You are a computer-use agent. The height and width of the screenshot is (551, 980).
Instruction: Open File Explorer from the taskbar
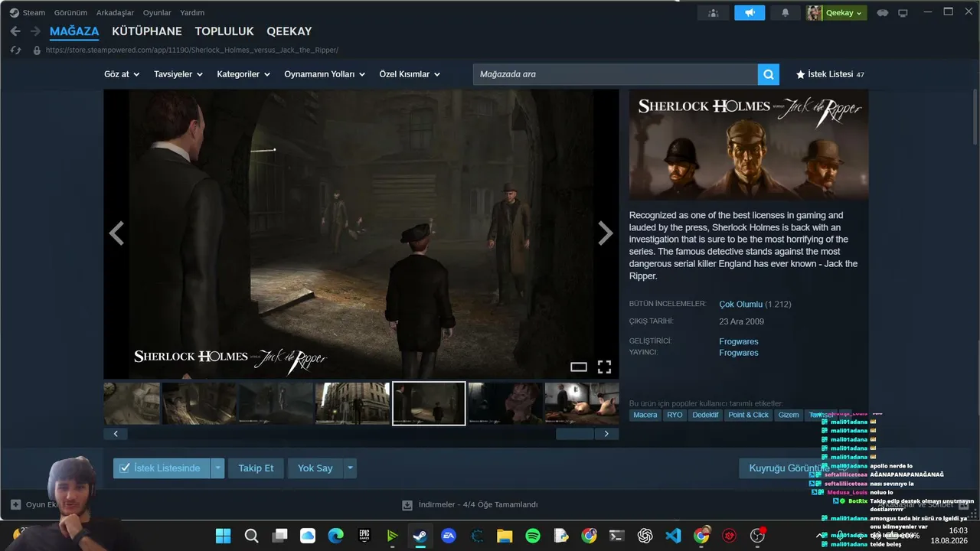coord(505,536)
